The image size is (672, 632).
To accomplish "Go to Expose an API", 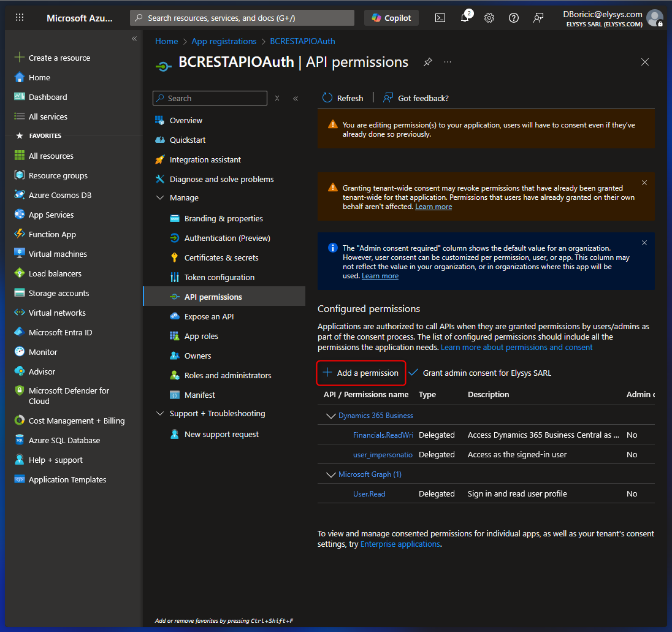I will pos(208,316).
